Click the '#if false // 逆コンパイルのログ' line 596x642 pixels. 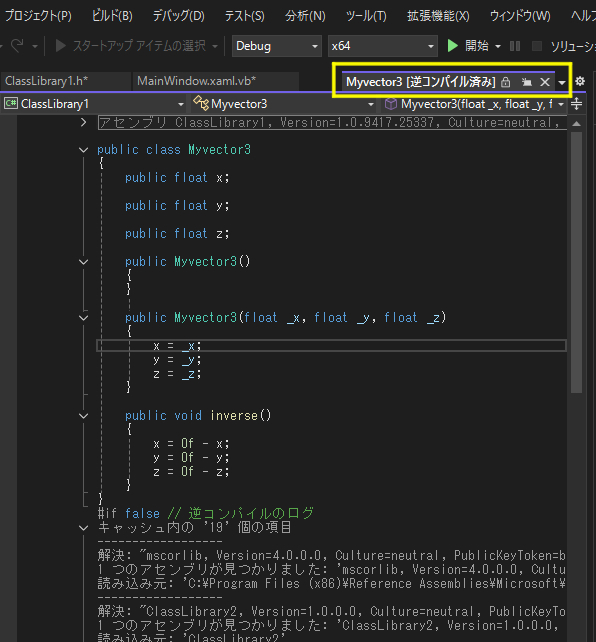[x=205, y=513]
